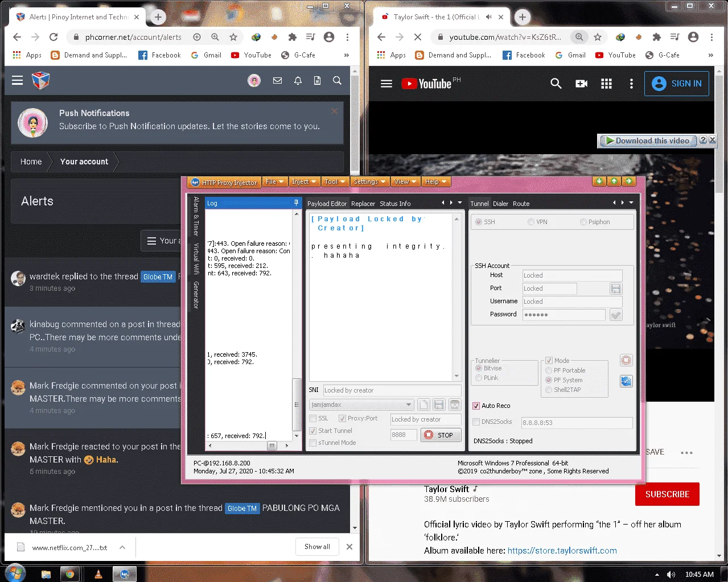Open the YouTube hamburger guide menu
This screenshot has height=582, width=728.
pyautogui.click(x=386, y=84)
